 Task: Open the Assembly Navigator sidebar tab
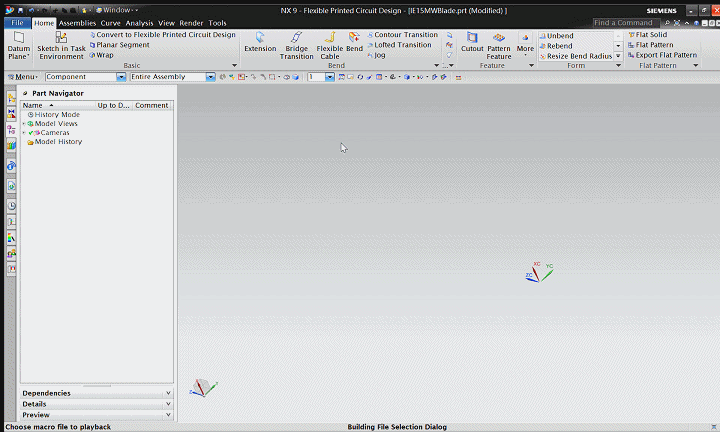tap(11, 98)
